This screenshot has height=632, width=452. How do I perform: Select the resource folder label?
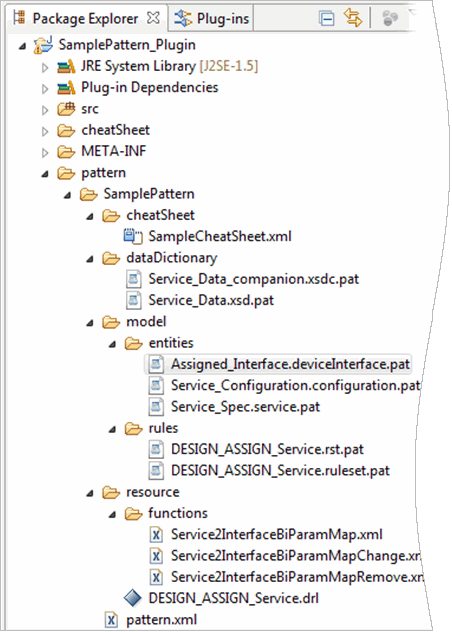(x=153, y=492)
